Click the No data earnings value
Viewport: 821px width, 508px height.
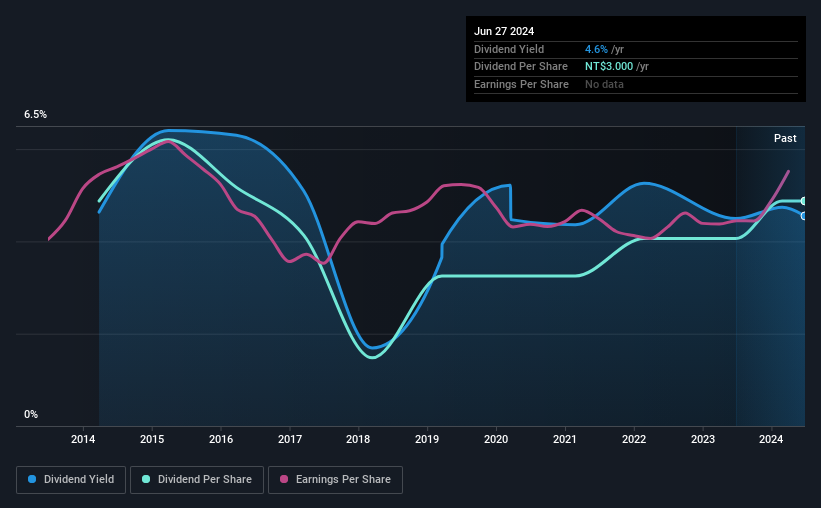click(604, 84)
